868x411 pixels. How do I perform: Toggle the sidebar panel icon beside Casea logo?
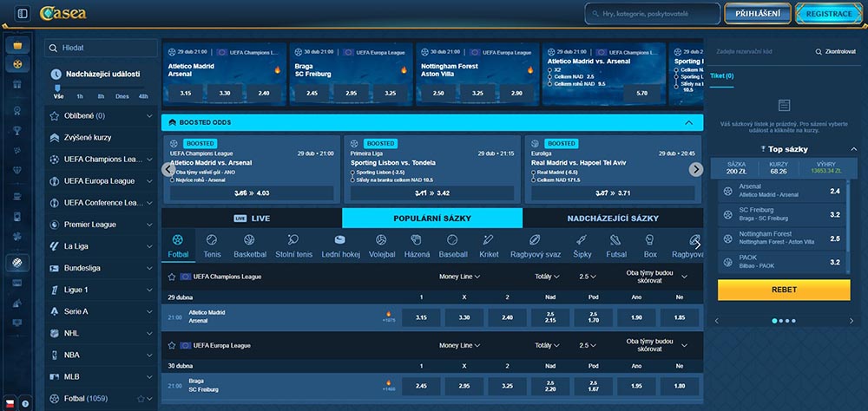pyautogui.click(x=23, y=13)
